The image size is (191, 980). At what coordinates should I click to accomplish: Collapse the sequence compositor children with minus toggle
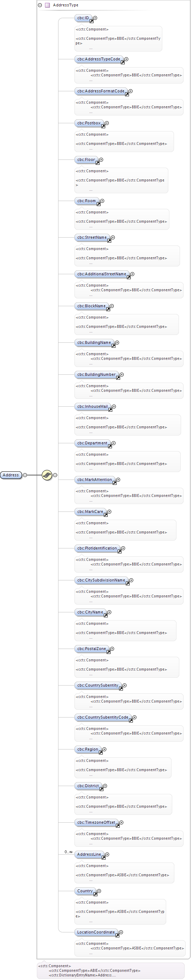click(55, 475)
